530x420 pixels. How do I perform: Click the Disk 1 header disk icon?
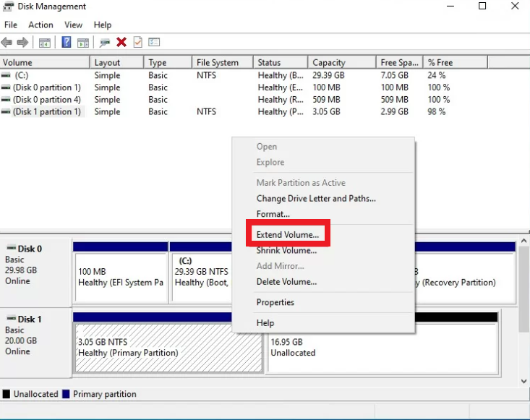(12, 317)
